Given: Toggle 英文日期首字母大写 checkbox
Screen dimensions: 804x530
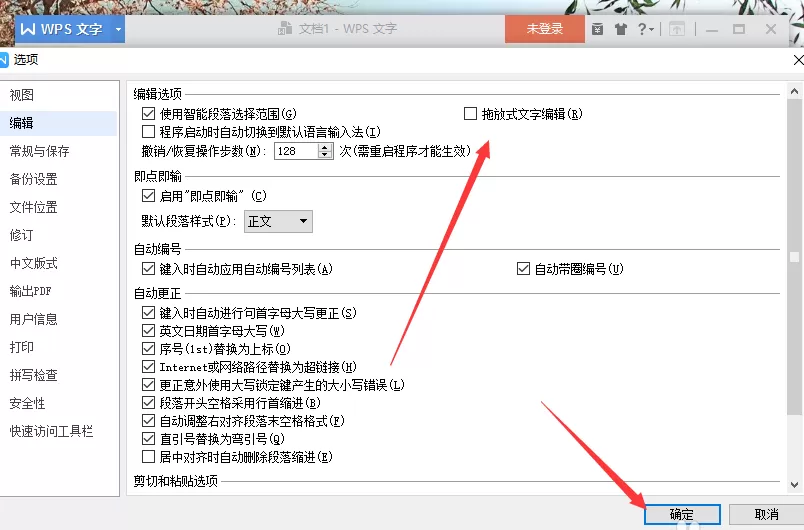Looking at the screenshot, I should [x=148, y=331].
